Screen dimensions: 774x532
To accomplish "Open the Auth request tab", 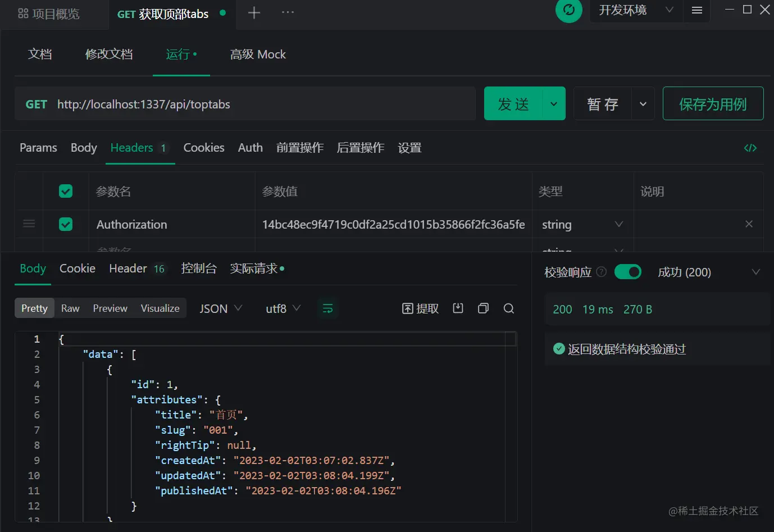I will pos(251,148).
